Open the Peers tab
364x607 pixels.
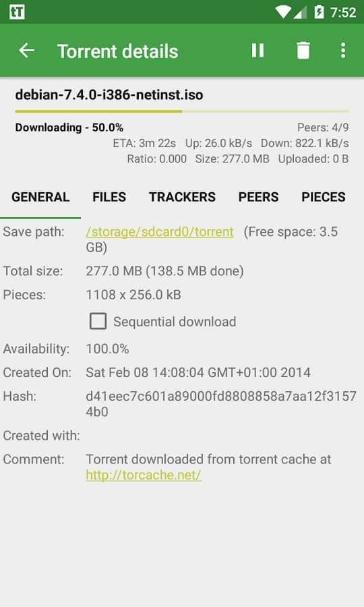point(258,197)
